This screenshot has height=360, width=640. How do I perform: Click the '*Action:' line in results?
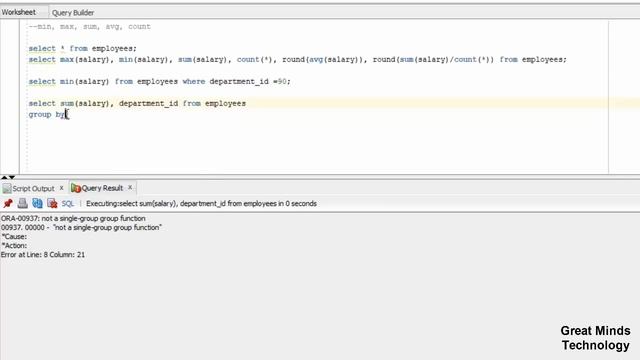coord(14,246)
